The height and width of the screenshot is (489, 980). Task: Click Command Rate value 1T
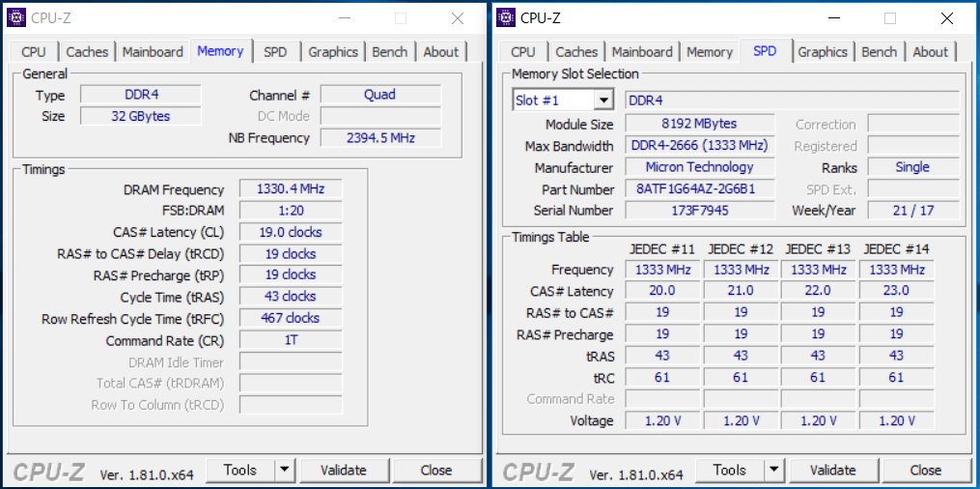pos(291,340)
